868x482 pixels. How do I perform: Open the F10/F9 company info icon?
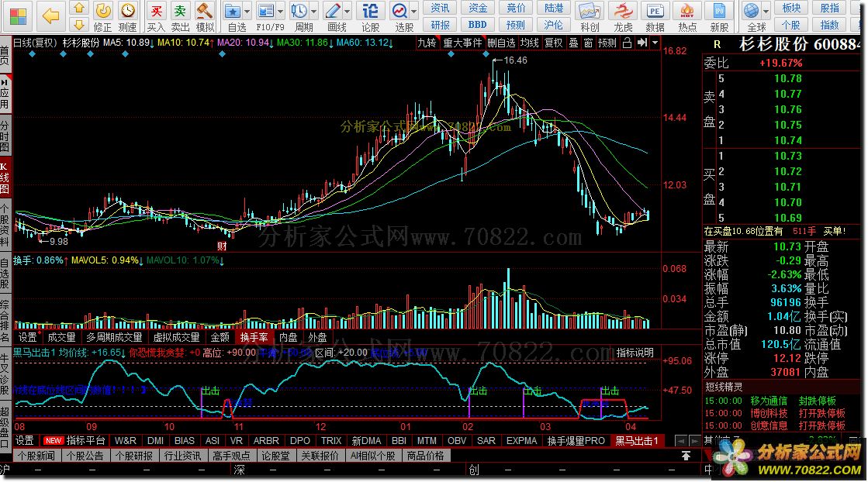[266, 11]
